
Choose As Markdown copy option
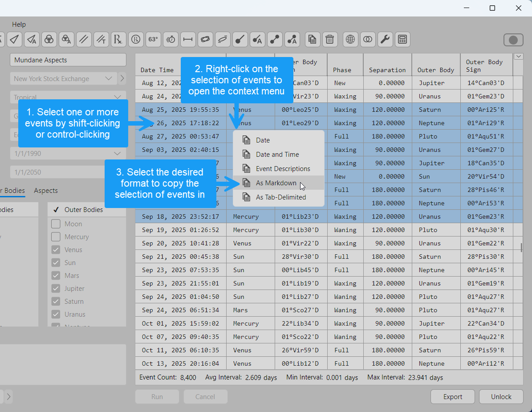[279, 183]
